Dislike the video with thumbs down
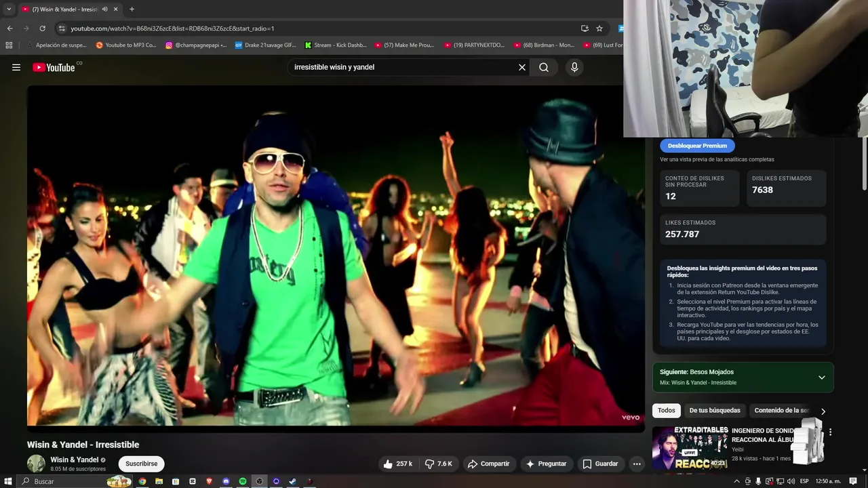Screen dimensions: 868x488 point(438,464)
